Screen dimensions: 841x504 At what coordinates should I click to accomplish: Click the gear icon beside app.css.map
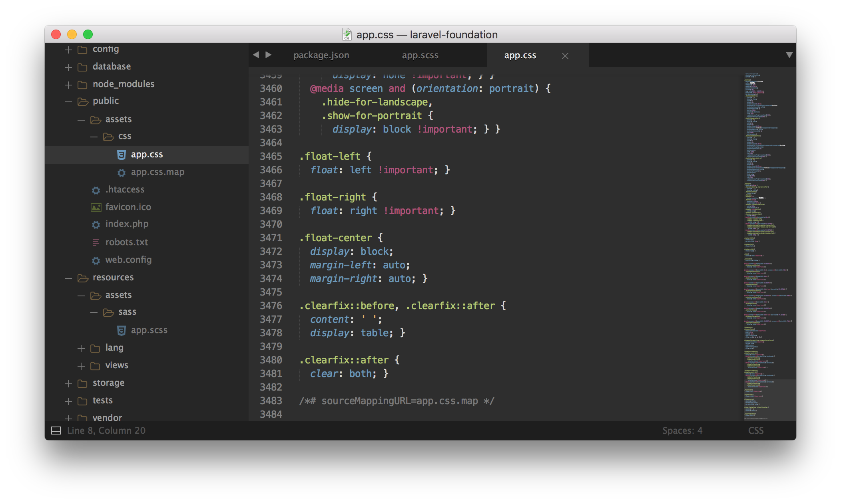(x=122, y=173)
